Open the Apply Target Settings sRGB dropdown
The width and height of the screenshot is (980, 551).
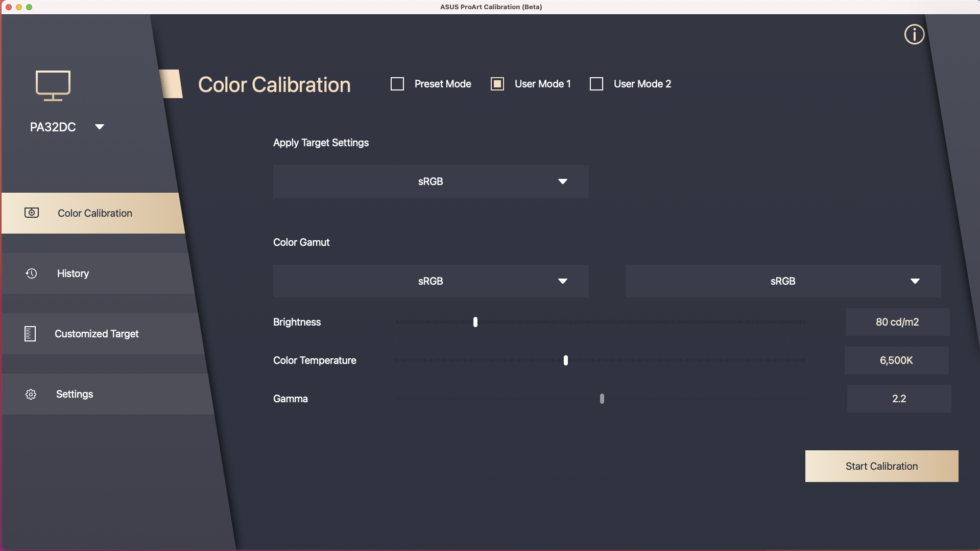click(x=431, y=181)
